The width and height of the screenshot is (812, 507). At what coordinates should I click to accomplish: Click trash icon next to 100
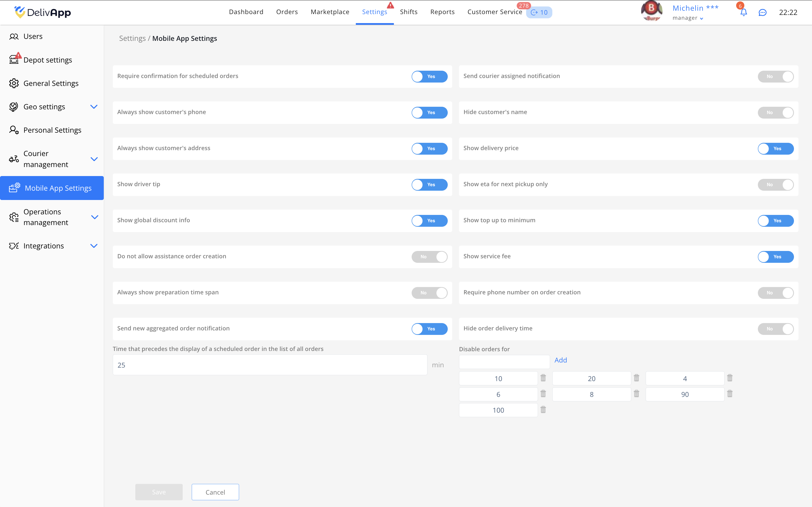click(543, 410)
